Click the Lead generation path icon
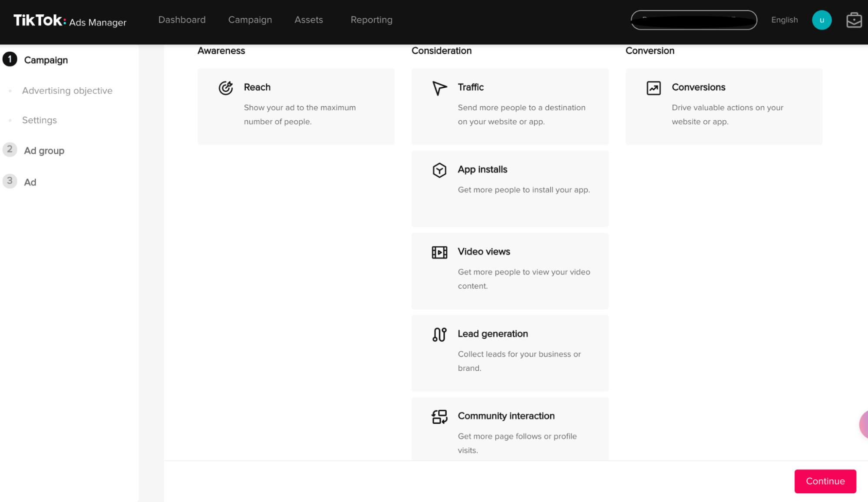868x502 pixels. (x=439, y=334)
